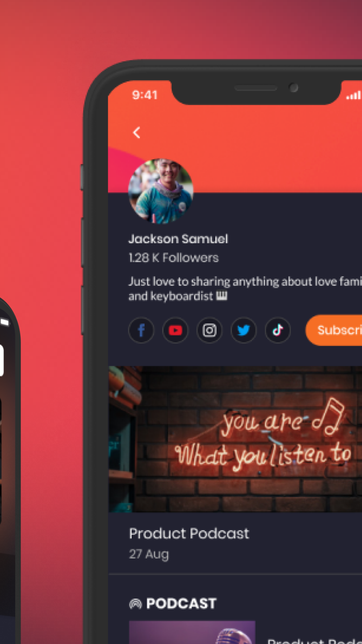Click the headphones icon beside PODCAST
Screen dimensions: 362x644
click(135, 604)
